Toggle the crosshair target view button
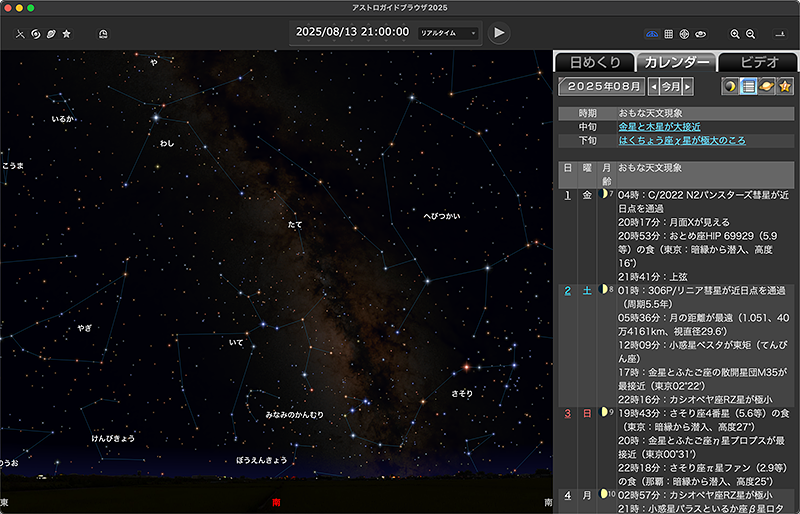The height and width of the screenshot is (514, 800). (684, 34)
